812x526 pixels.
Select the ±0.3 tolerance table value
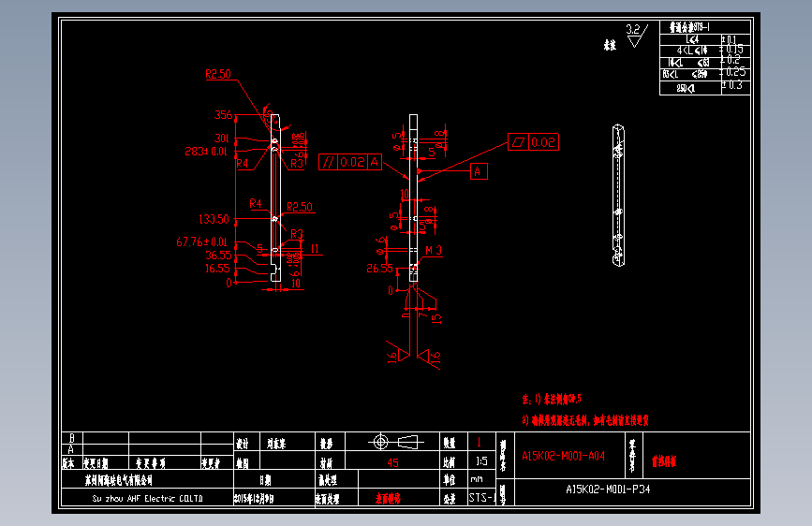coord(732,85)
